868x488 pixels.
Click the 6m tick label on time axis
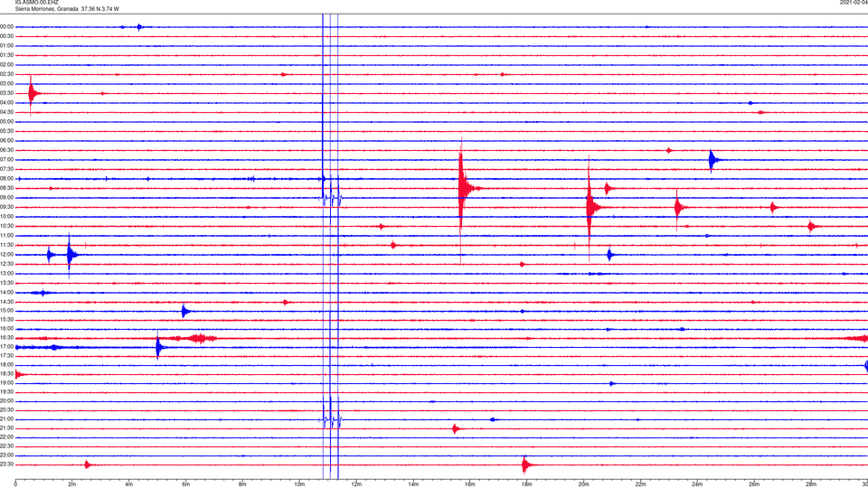pyautogui.click(x=186, y=484)
